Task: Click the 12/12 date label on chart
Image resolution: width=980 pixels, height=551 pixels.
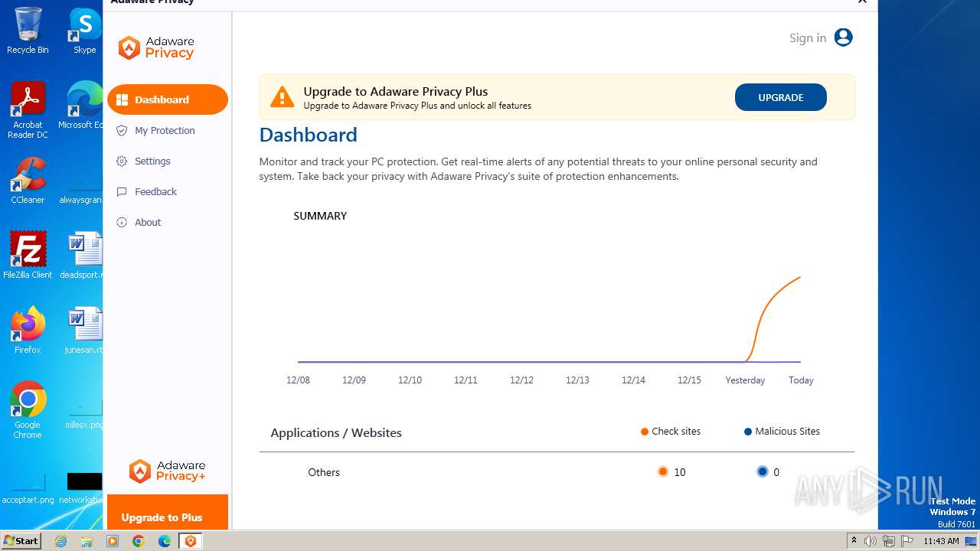Action: 521,380
